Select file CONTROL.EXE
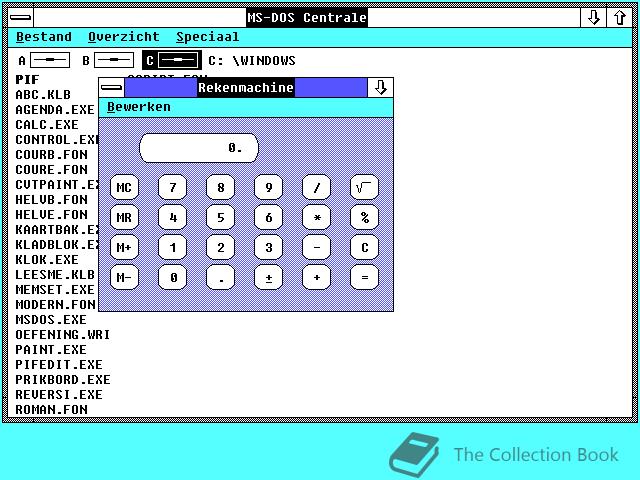The height and width of the screenshot is (480, 640). coord(57,140)
